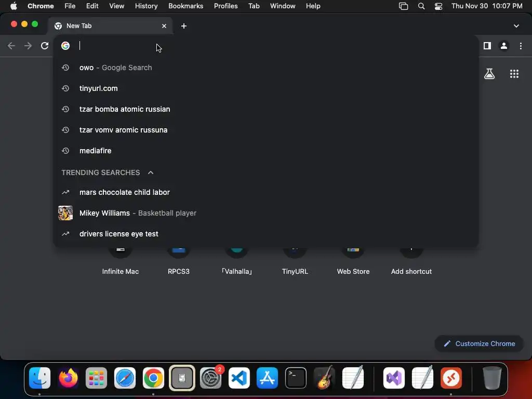532x399 pixels.
Task: Open the Help menu
Action: 313,6
